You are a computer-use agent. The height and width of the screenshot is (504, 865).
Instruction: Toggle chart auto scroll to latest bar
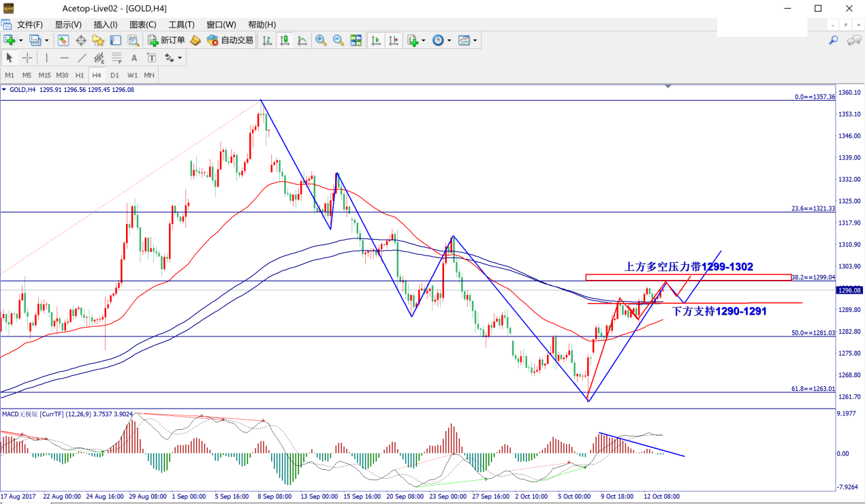click(375, 40)
